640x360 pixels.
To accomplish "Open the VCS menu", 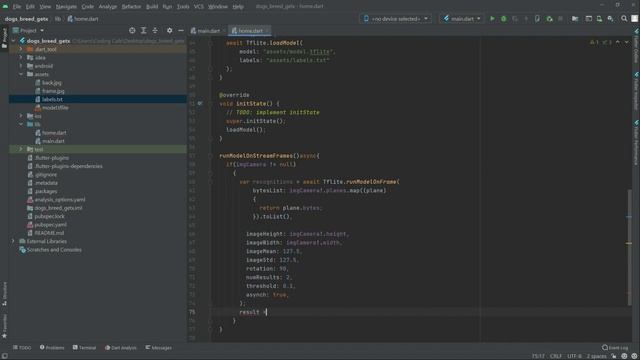I will coord(199,7).
